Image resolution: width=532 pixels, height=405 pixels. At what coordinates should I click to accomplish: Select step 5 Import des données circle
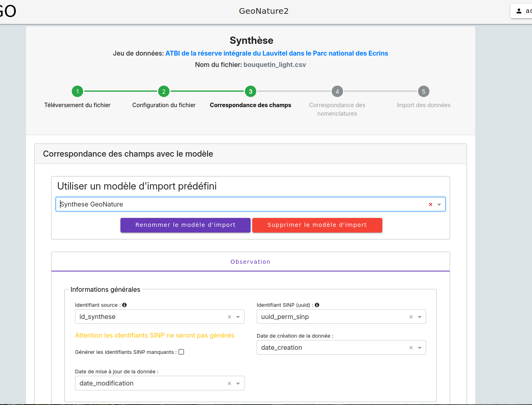coord(424,91)
